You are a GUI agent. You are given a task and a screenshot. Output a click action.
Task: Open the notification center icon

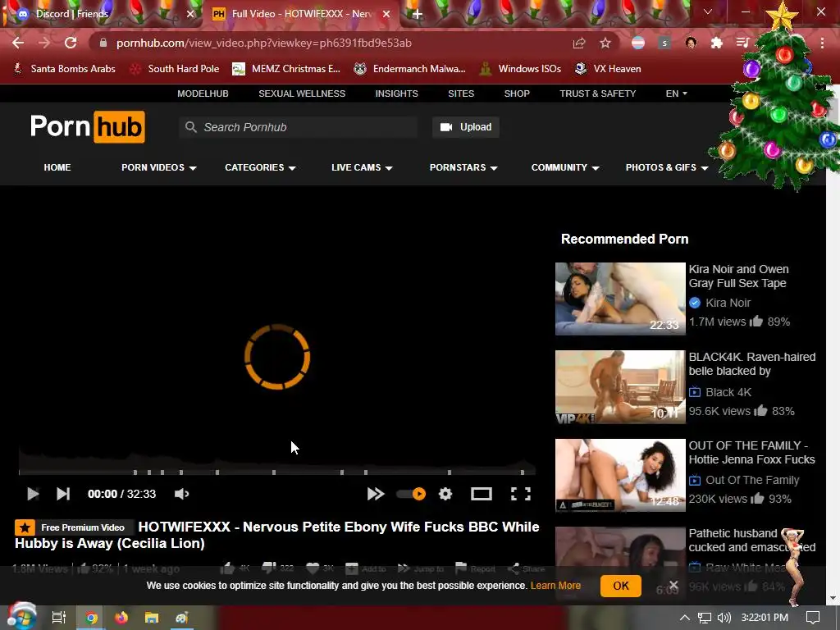pyautogui.click(x=813, y=618)
